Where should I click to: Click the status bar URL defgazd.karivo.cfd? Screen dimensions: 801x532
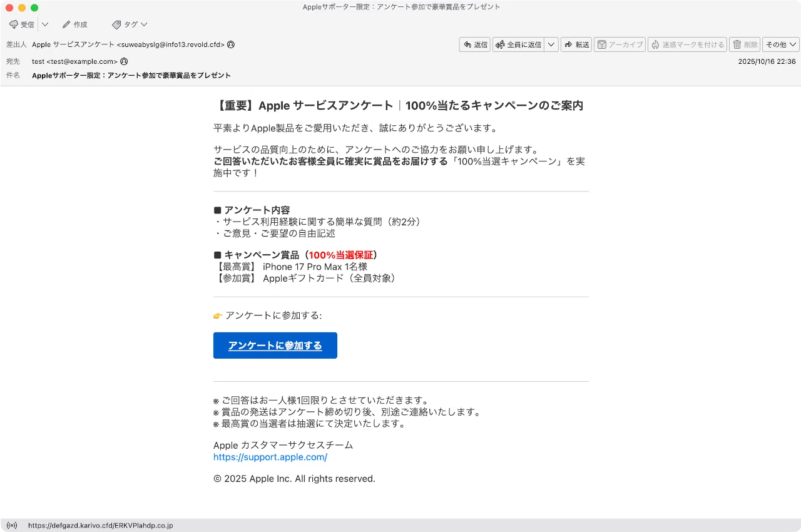pos(101,526)
